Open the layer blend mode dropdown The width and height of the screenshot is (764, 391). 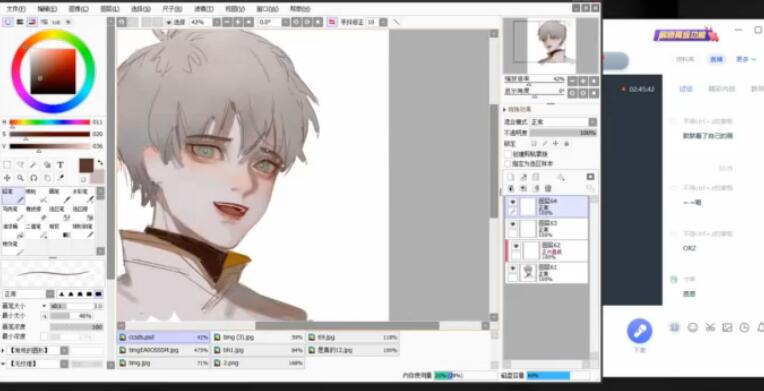tap(563, 122)
